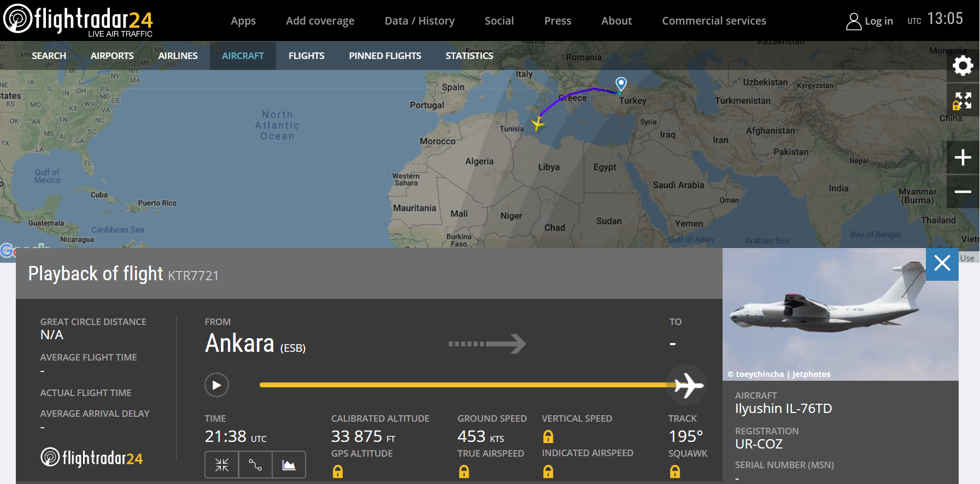
Task: Play the flight playback
Action: point(216,385)
